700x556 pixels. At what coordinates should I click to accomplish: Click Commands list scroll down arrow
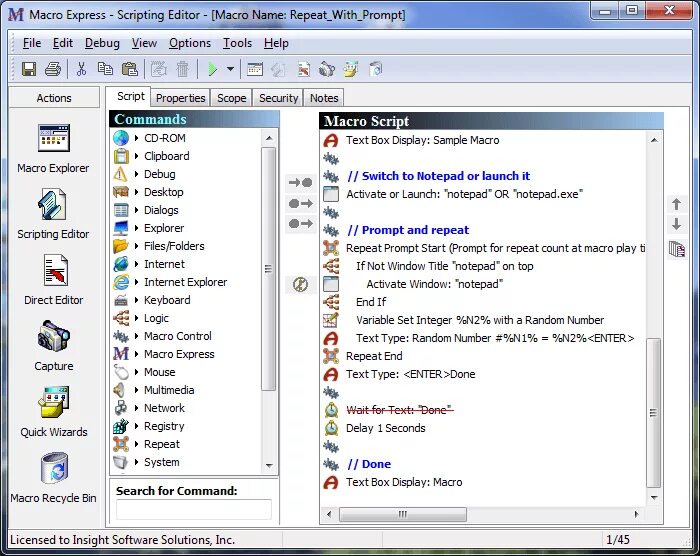click(269, 465)
